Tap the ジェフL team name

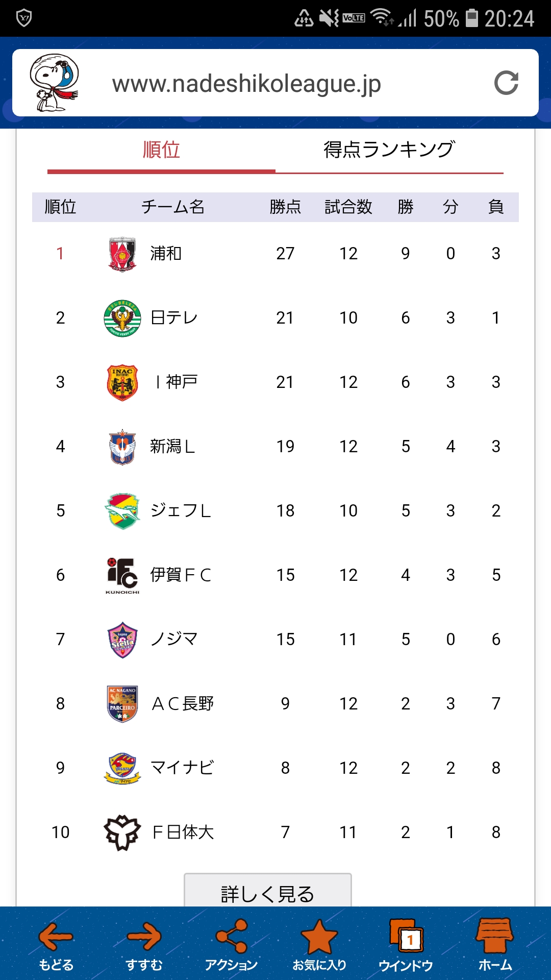point(181,511)
